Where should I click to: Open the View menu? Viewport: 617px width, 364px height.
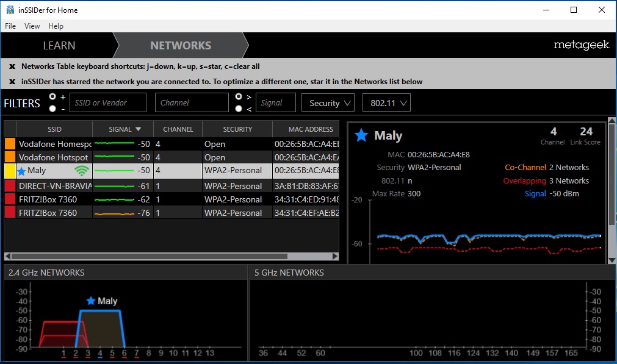point(32,26)
